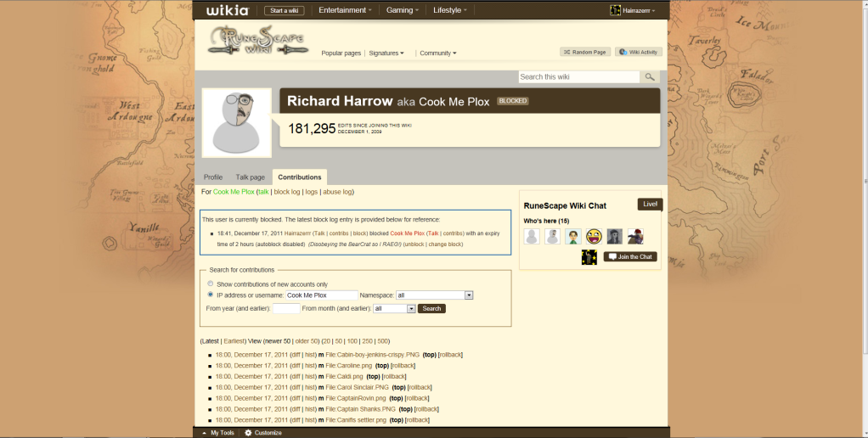Expand the Gaming menu in top bar

point(403,10)
